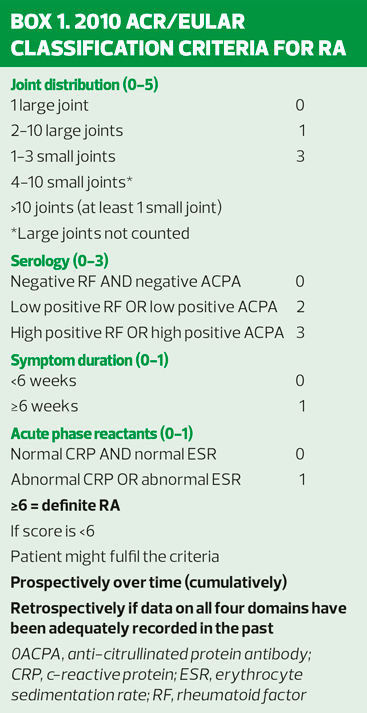Click the '1–3 small joints' entry
Screen dimensions: 367x713
[x=157, y=157]
